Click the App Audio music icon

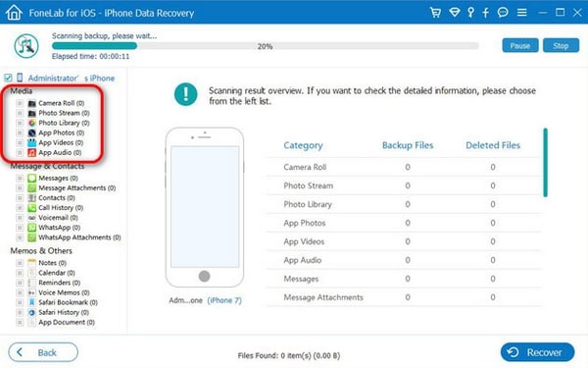32,152
